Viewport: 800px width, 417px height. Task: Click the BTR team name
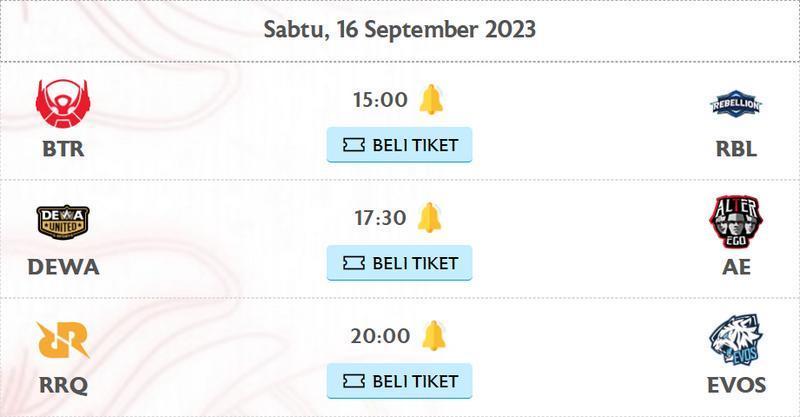click(63, 149)
